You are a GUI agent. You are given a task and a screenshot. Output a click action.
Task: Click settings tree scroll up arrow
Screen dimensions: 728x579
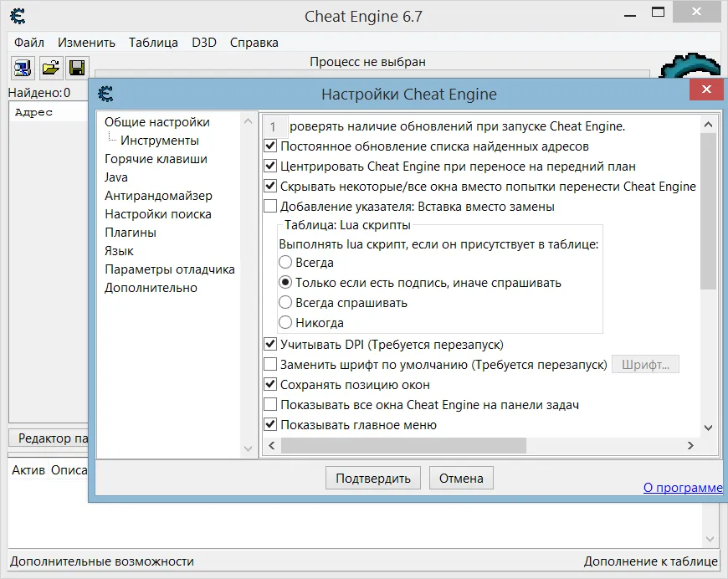point(248,121)
